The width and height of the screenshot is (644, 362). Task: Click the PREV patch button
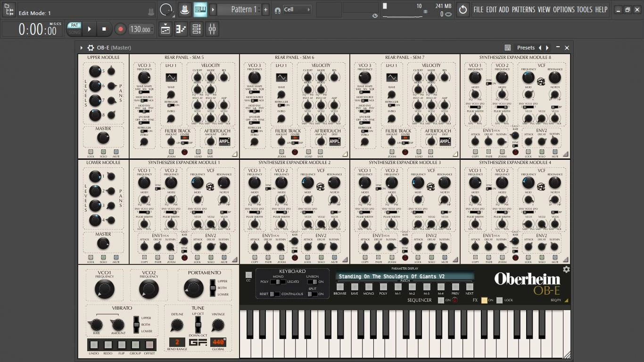click(455, 287)
